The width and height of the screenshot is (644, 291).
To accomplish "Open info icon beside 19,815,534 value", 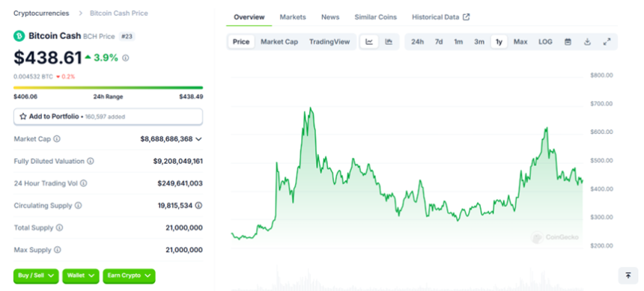I will pos(198,206).
